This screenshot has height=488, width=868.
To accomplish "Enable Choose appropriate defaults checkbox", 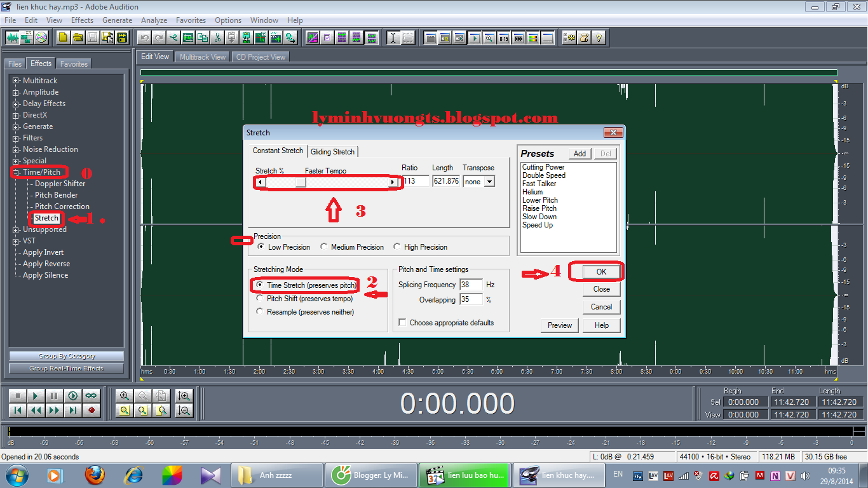I will (x=402, y=323).
